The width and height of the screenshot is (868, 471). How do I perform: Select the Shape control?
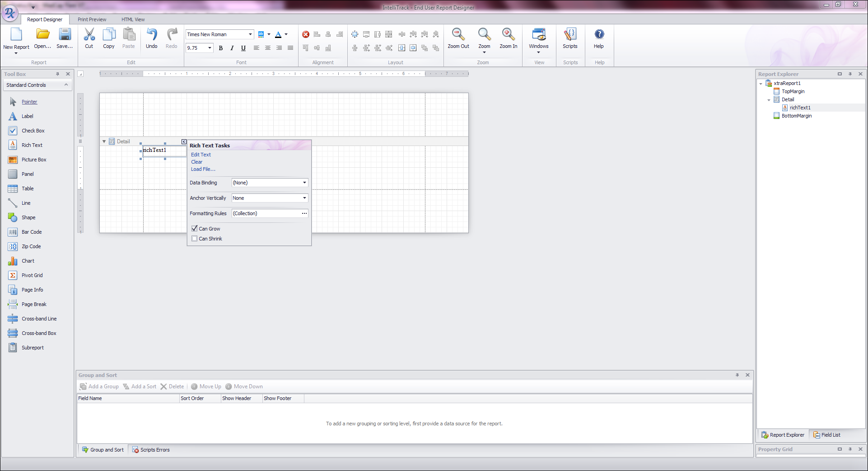[x=28, y=217]
